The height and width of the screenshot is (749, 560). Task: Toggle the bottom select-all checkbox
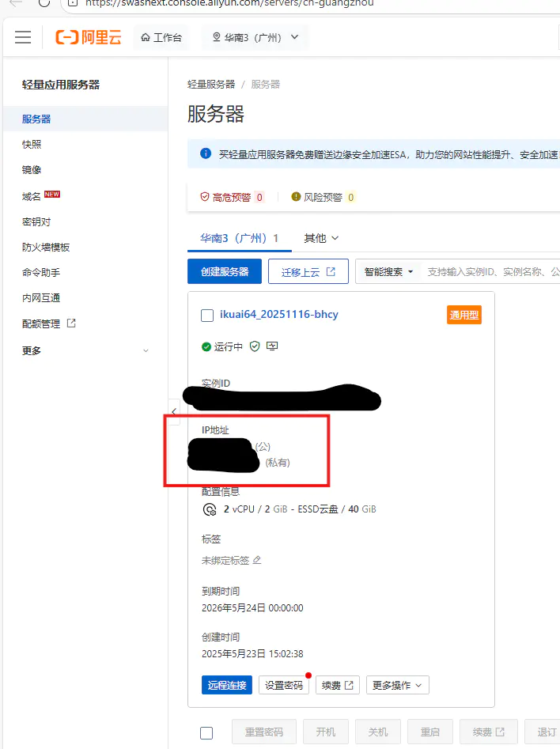click(206, 732)
